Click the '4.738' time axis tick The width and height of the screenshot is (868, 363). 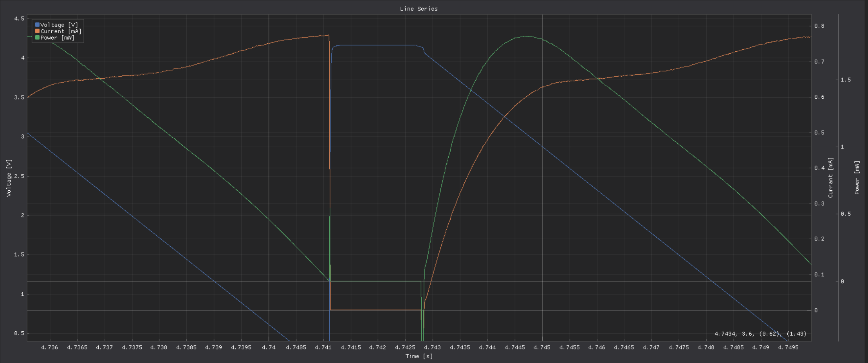click(x=159, y=347)
